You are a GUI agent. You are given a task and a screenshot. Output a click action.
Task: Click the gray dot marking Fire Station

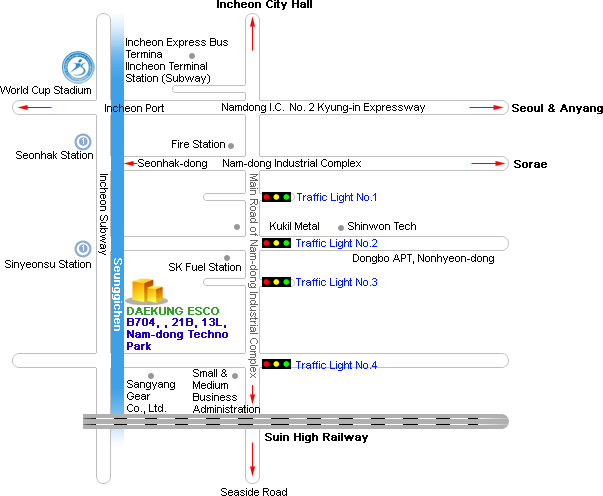(x=231, y=146)
